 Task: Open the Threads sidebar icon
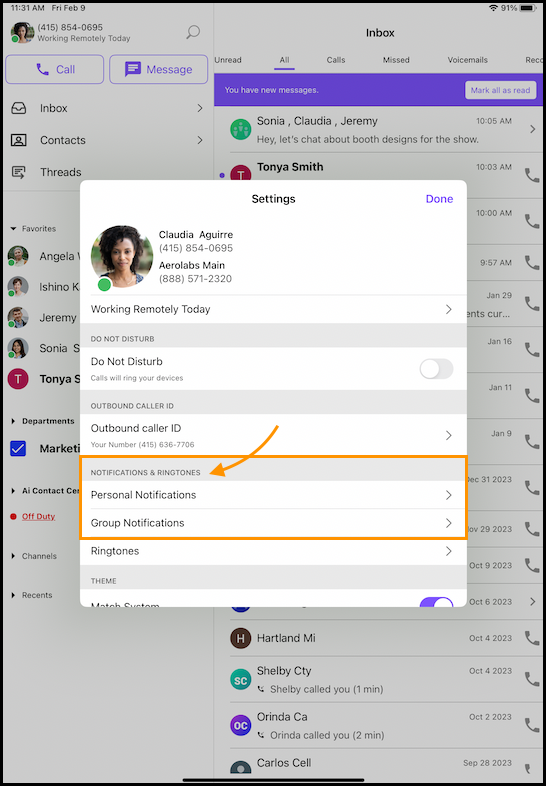[x=19, y=172]
